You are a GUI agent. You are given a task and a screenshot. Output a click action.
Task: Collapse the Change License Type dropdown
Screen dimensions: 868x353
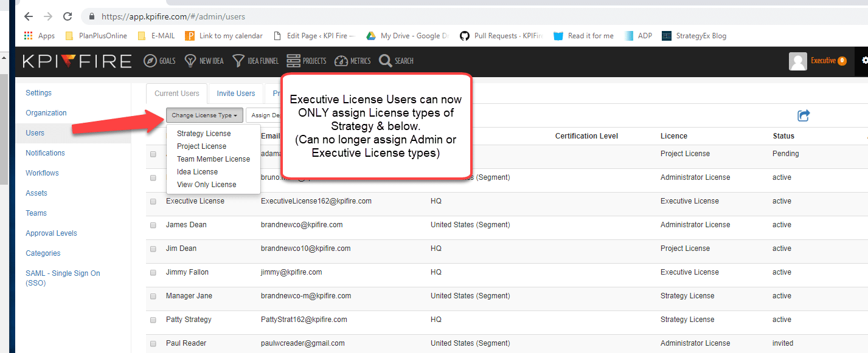point(204,115)
